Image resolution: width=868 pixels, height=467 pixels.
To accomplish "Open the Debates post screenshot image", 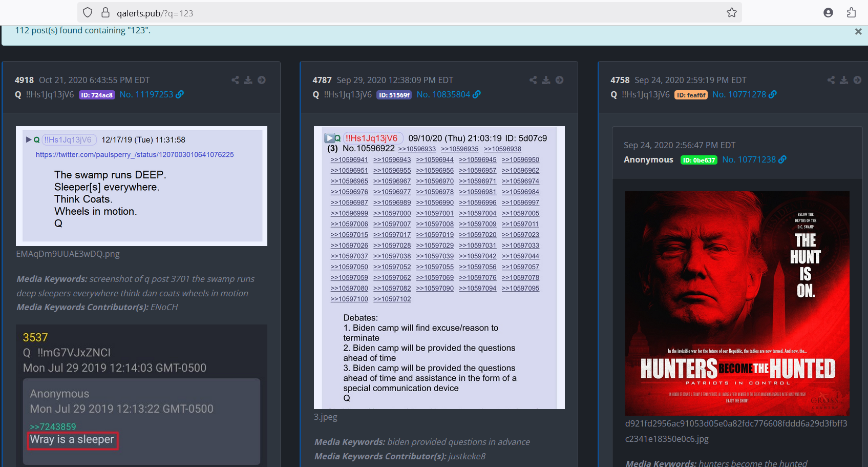I will tap(439, 268).
